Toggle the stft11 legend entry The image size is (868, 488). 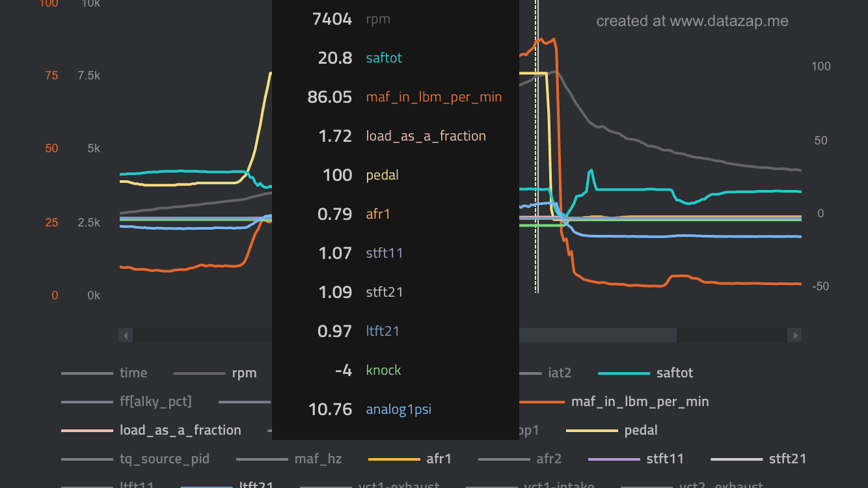click(636, 459)
